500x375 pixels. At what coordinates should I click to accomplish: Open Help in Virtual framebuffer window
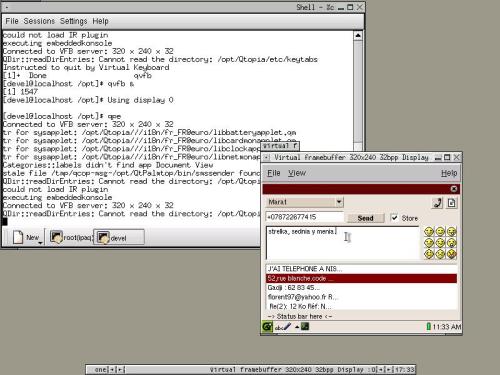[x=449, y=173]
